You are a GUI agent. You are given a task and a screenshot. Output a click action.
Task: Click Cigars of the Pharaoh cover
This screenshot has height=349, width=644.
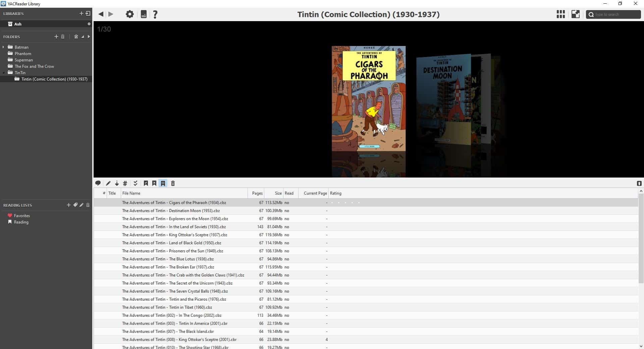[369, 99]
